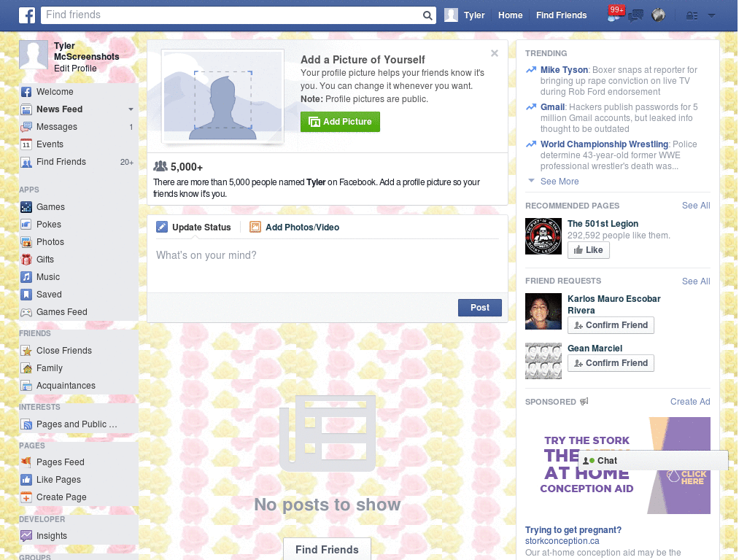Open the messages icon in top bar
Viewport: 747px width, 560px height.
pyautogui.click(x=635, y=16)
